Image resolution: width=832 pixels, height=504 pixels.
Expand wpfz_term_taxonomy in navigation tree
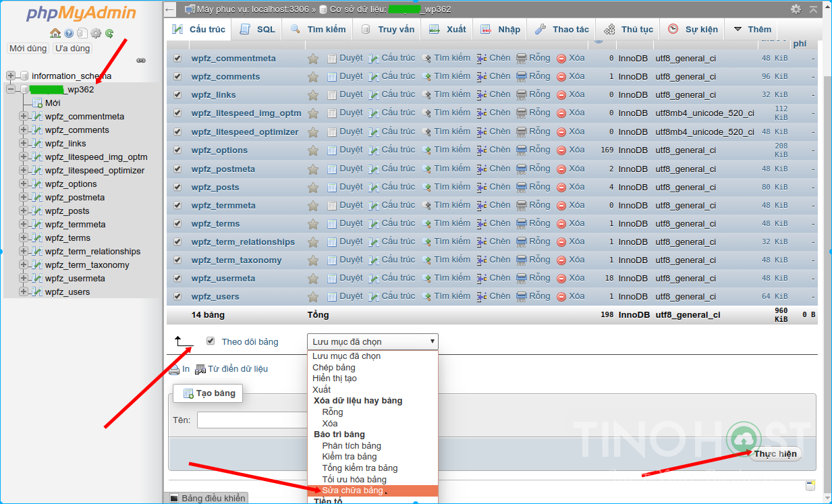click(x=24, y=264)
